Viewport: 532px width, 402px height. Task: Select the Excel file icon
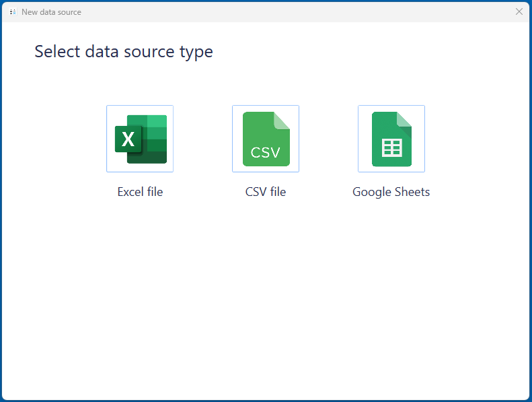click(140, 139)
